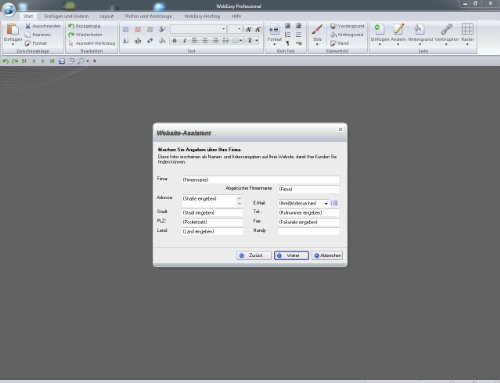Click the bullet list icon in Rich Text

coord(298,34)
